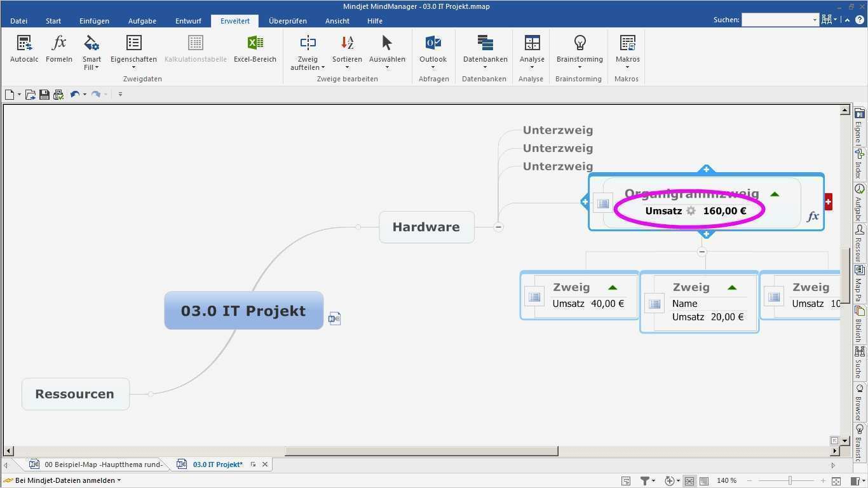The width and height of the screenshot is (868, 488).
Task: Click the properties icon on the Zweig with Umsatz 40,00 €
Action: (534, 297)
